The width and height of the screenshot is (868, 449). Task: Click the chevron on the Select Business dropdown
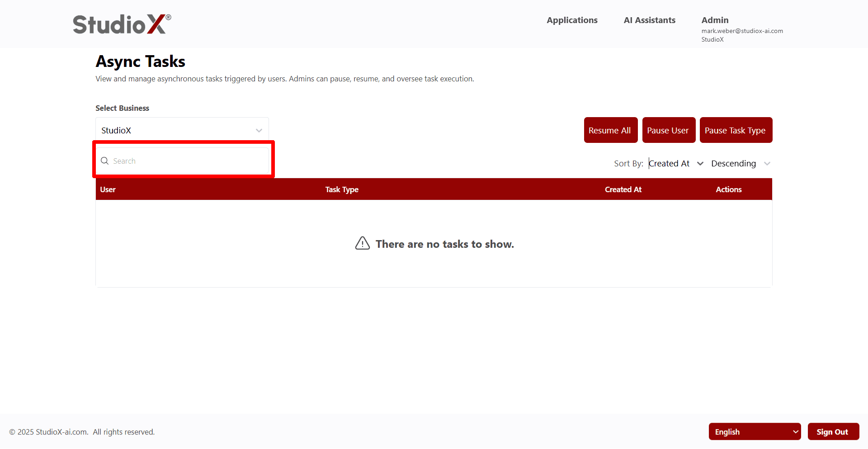coord(259,130)
